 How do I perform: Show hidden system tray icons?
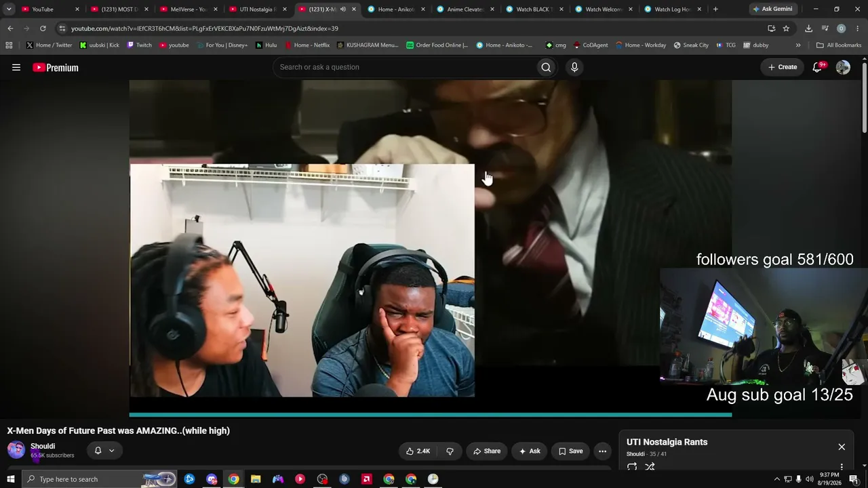point(776,479)
